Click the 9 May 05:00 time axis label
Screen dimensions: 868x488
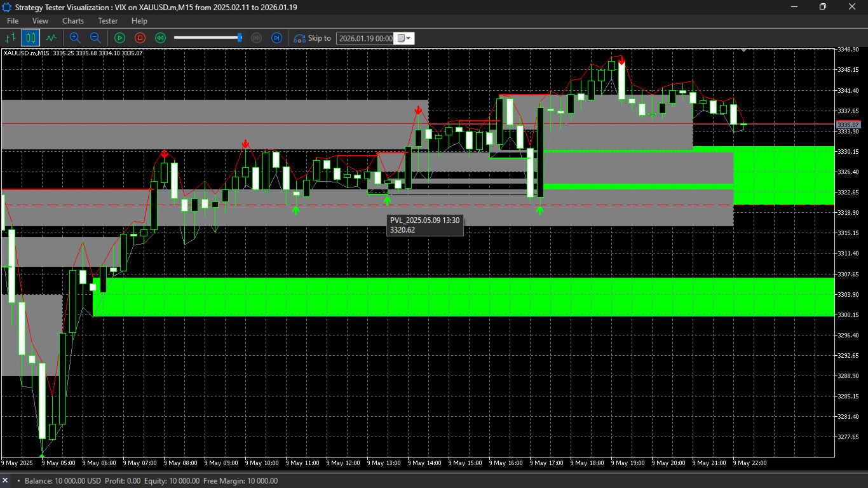pos(58,463)
